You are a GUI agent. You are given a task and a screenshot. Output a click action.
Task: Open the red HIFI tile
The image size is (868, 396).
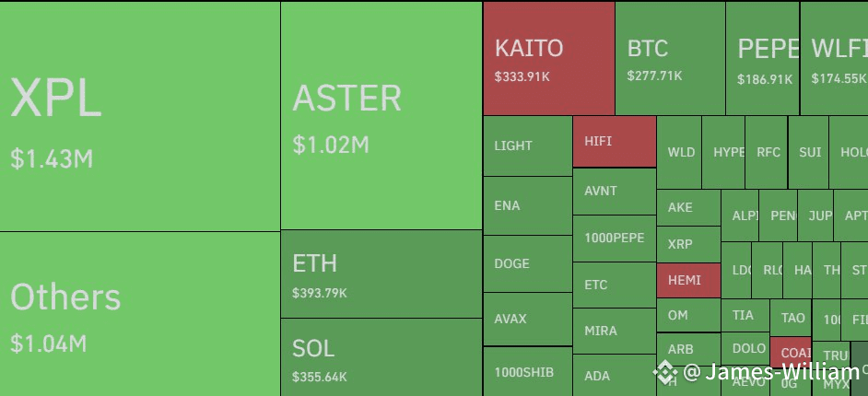click(615, 142)
